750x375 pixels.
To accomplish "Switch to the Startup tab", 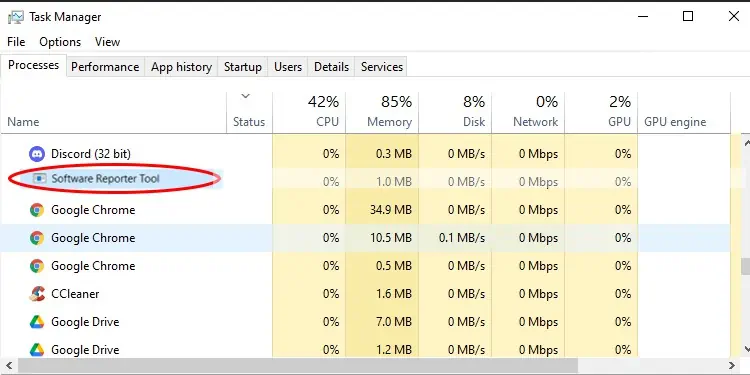I will [x=243, y=67].
